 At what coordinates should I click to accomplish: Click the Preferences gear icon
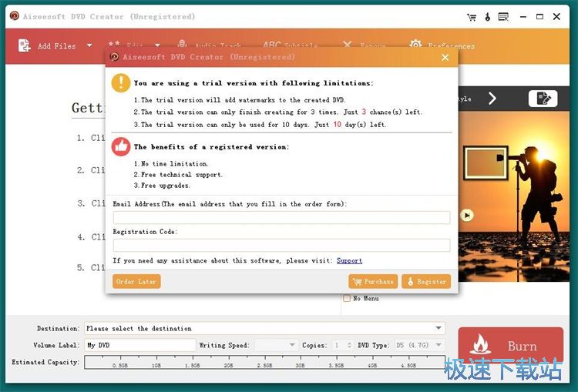[415, 45]
